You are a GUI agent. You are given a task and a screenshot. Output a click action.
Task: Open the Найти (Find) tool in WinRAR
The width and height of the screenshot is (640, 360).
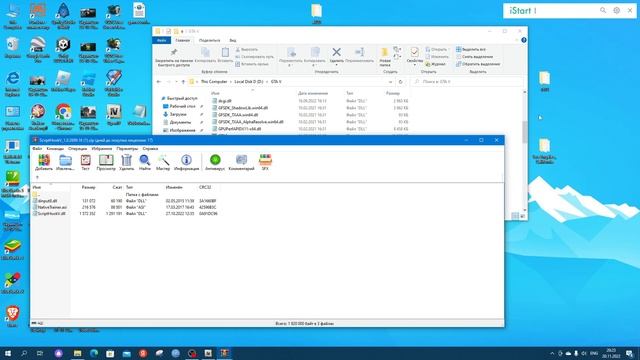tap(144, 162)
